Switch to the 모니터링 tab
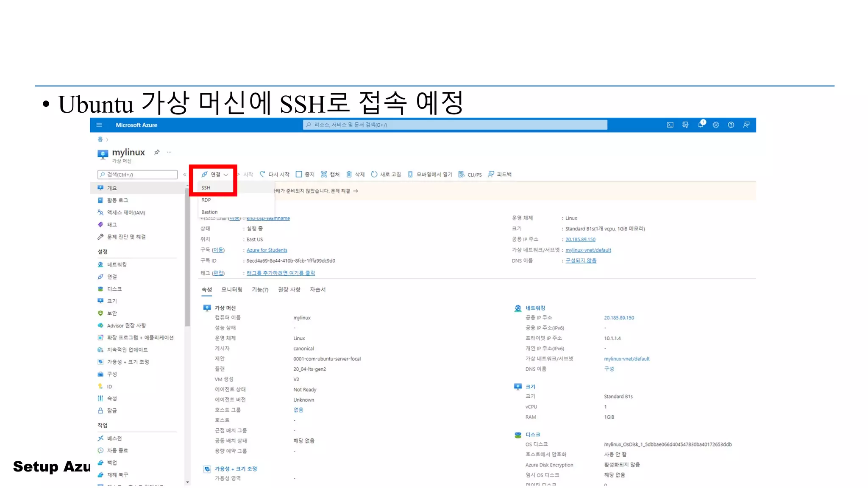The image size is (868, 488). pyautogui.click(x=232, y=290)
